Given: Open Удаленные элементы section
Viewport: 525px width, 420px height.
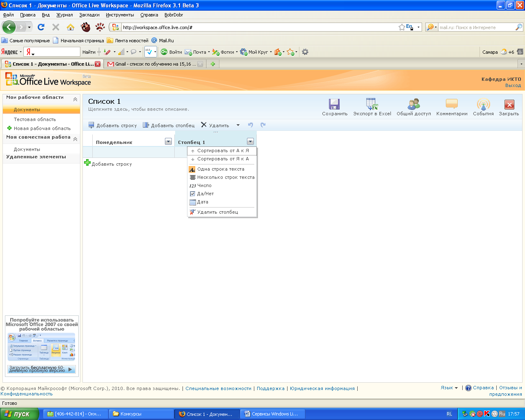Looking at the screenshot, I should coord(36,157).
